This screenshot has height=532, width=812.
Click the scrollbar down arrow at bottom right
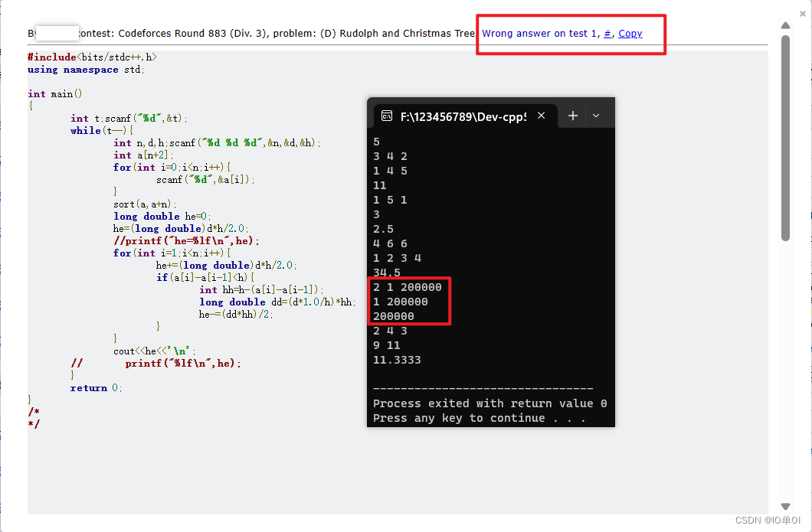coord(784,506)
